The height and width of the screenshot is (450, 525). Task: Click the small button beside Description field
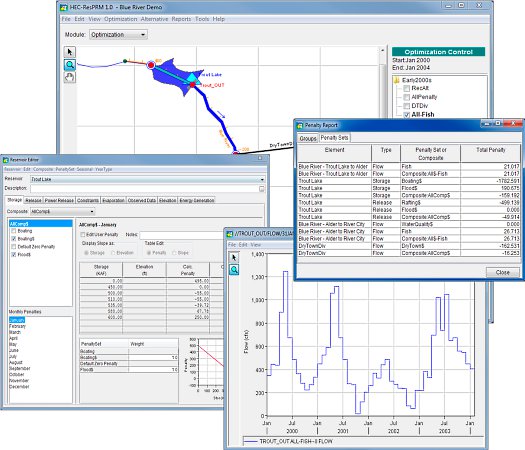point(261,189)
